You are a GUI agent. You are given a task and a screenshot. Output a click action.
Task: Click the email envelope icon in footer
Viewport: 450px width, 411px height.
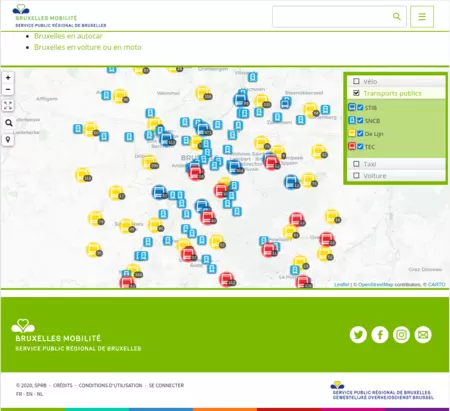(423, 335)
